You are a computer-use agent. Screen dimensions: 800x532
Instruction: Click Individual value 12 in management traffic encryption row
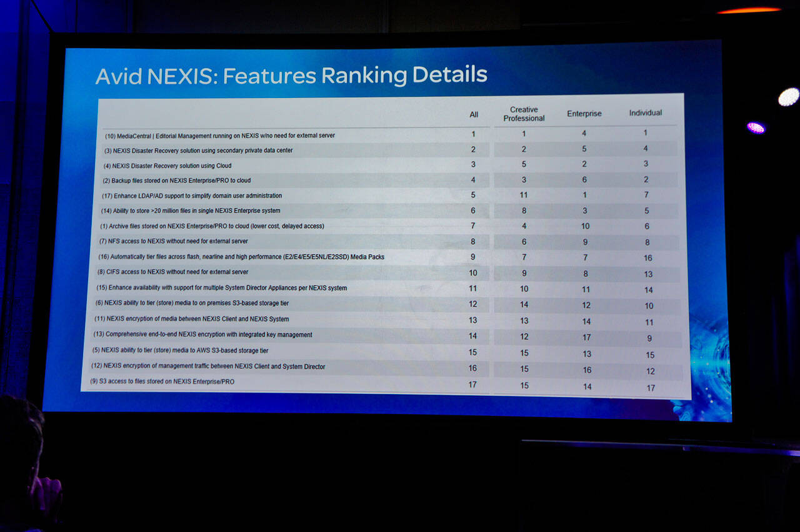tap(651, 372)
